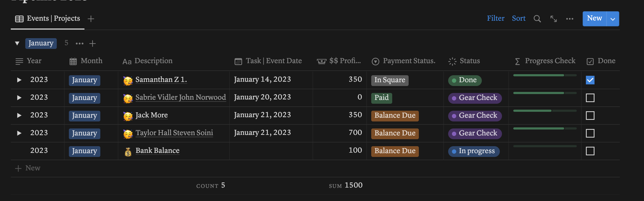Image resolution: width=644 pixels, height=201 pixels.
Task: Open the search magnifier icon
Action: 537,19
